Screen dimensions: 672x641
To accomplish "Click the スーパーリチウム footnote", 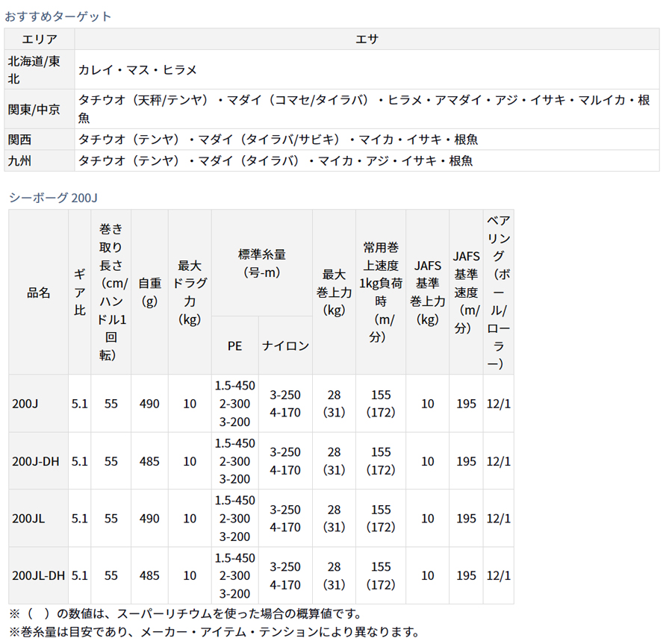I will point(186,613).
